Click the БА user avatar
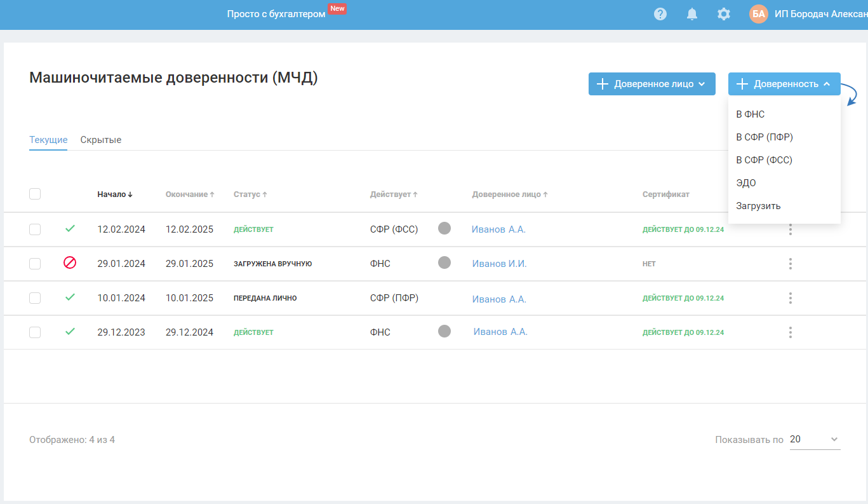The image size is (868, 504). (x=759, y=14)
